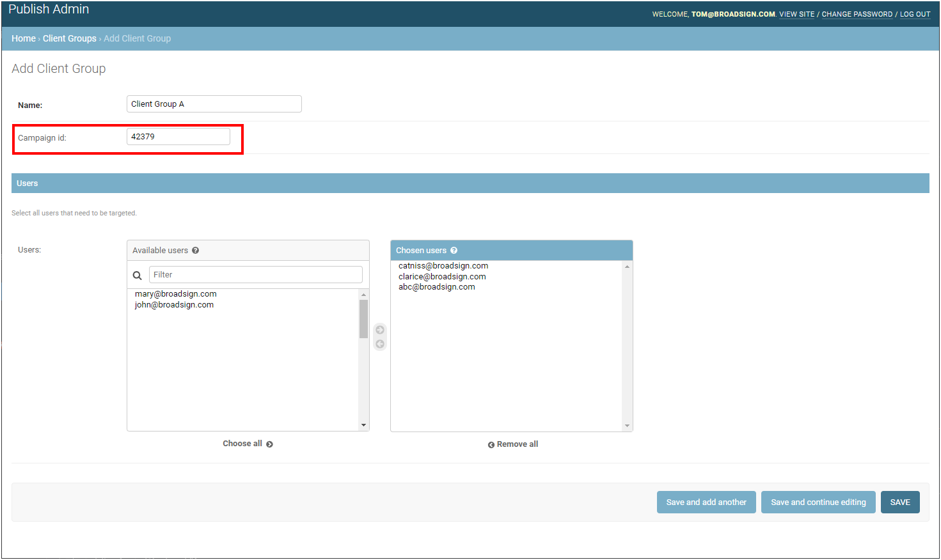This screenshot has width=941, height=560.
Task: Click VIEW SITE link in header
Action: [x=797, y=14]
